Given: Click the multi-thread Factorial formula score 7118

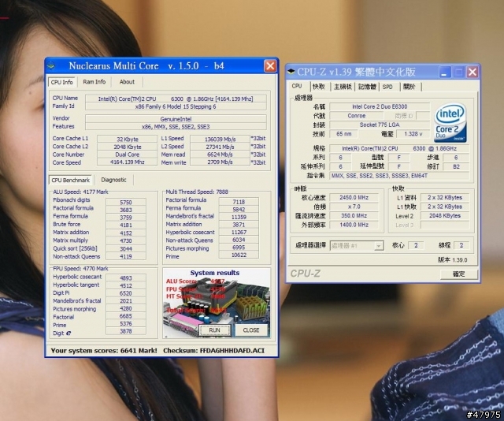Looking at the screenshot, I should (x=239, y=202).
